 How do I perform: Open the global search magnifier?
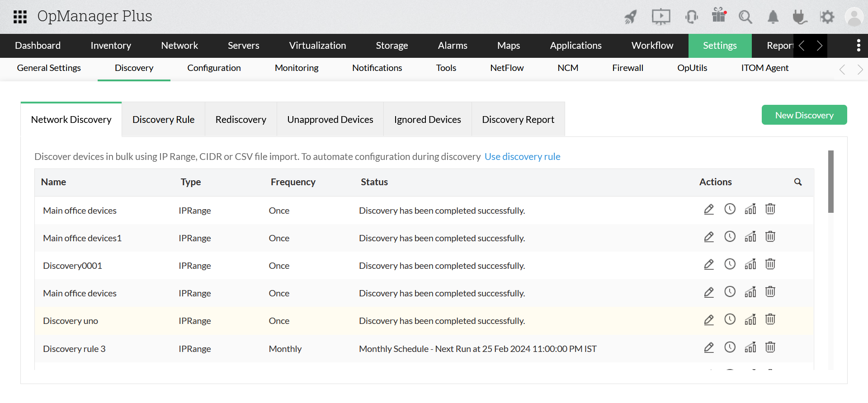click(745, 17)
